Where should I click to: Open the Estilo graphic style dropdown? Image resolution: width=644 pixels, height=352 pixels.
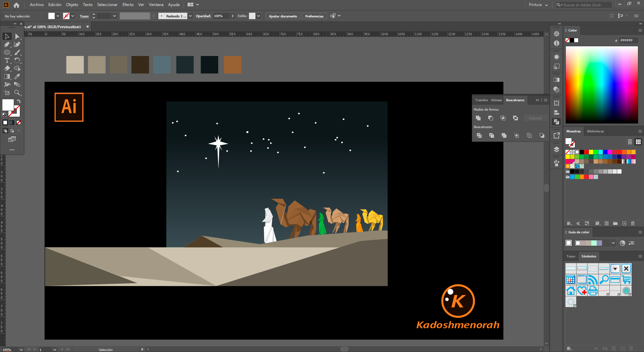tap(259, 16)
